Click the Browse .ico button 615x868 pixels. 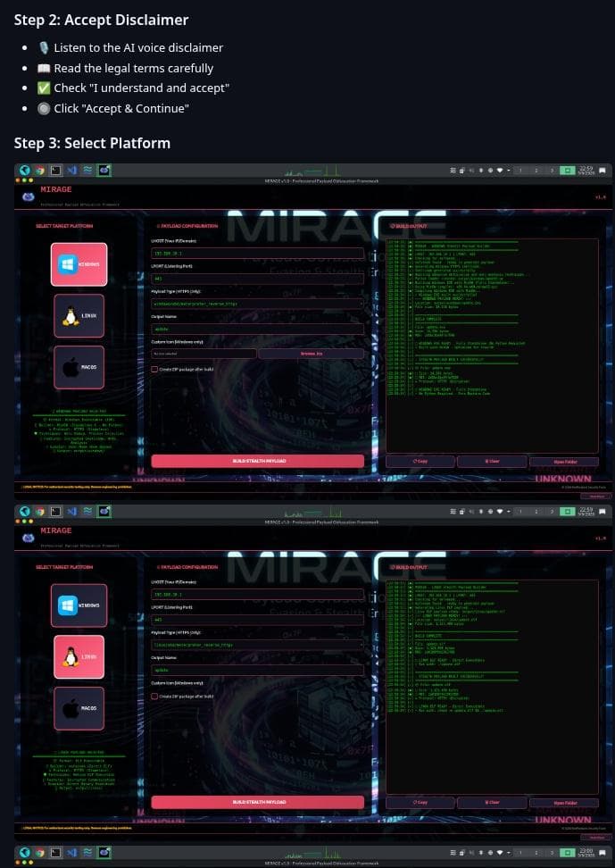[x=312, y=353]
